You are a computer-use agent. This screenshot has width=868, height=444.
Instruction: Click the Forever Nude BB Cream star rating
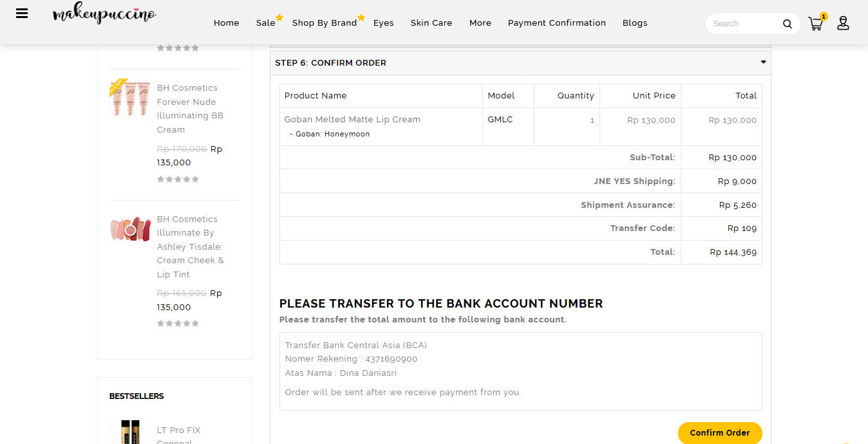point(178,180)
